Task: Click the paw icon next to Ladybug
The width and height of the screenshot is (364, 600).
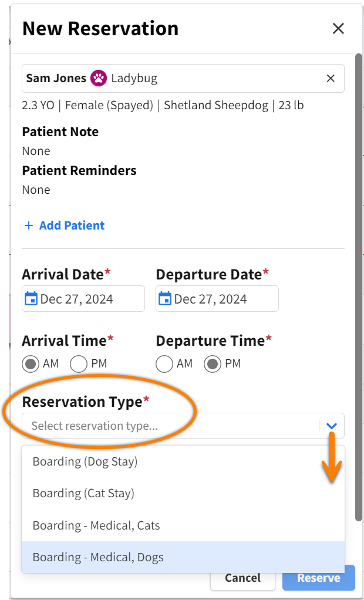Action: [100, 78]
